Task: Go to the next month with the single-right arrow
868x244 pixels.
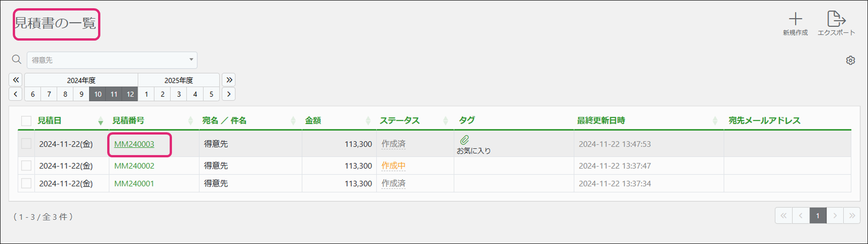Action: coord(229,94)
